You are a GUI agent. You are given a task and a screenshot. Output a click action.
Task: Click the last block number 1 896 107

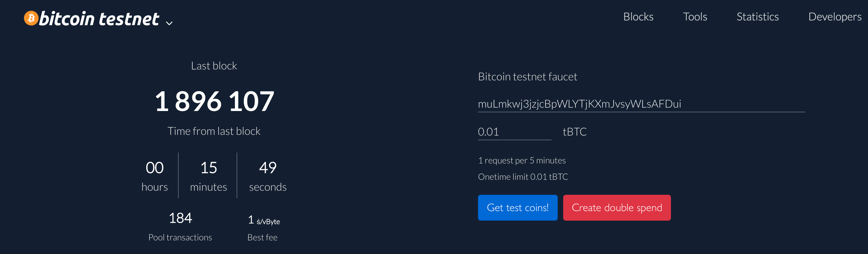pos(214,101)
